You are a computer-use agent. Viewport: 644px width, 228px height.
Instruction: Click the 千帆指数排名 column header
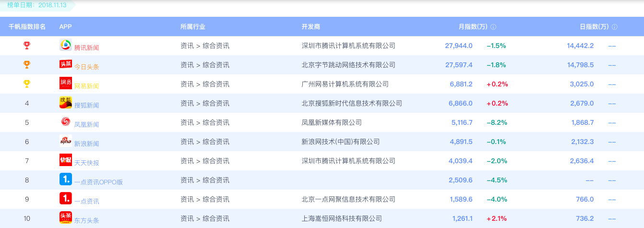pyautogui.click(x=27, y=27)
